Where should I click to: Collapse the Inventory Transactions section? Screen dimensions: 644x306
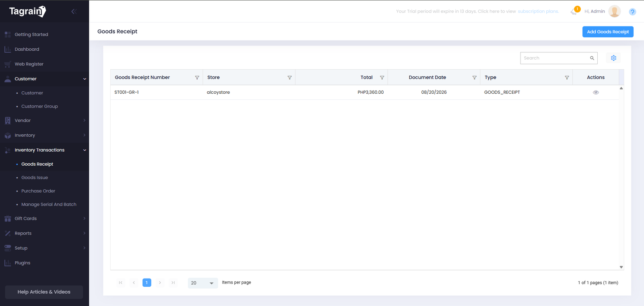click(44, 150)
